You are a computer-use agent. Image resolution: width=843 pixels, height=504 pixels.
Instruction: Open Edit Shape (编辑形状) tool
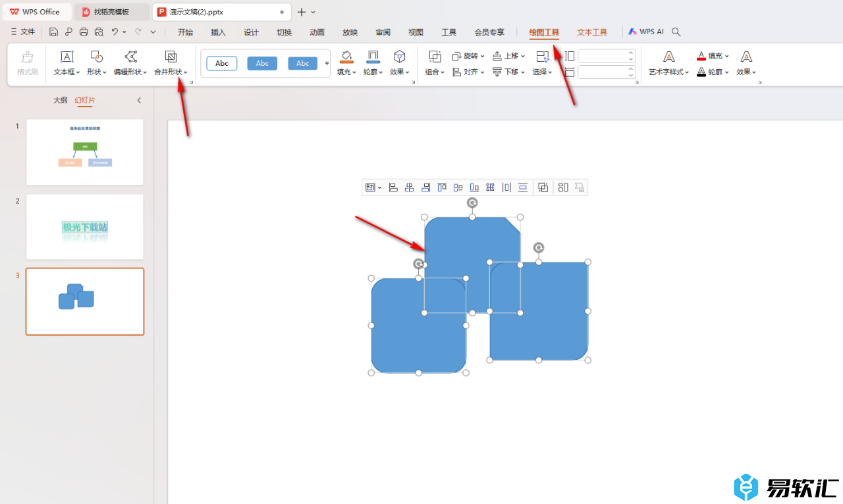(x=130, y=64)
